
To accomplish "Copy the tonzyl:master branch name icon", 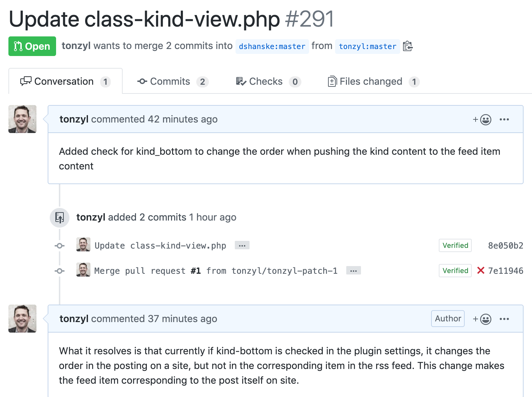I will click(x=408, y=46).
